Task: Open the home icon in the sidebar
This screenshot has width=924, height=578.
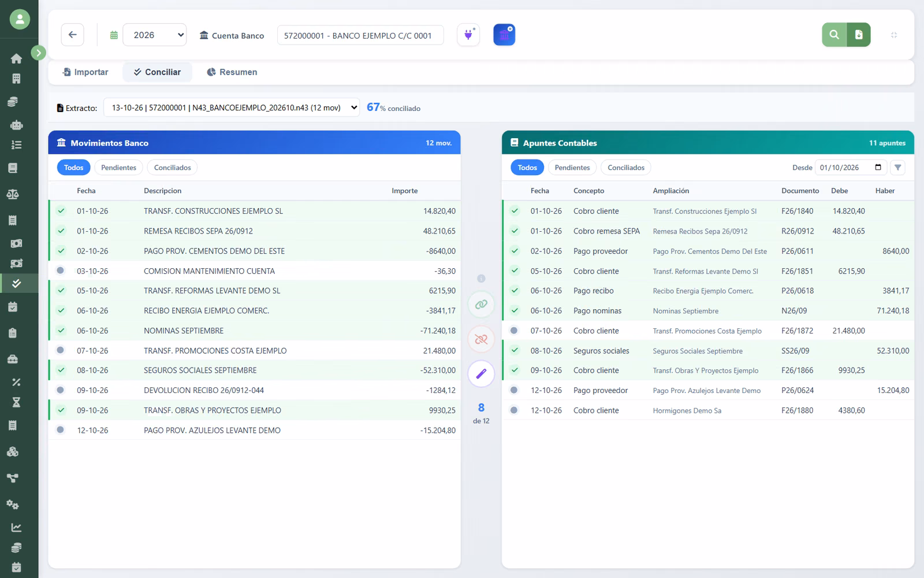Action: tap(16, 58)
